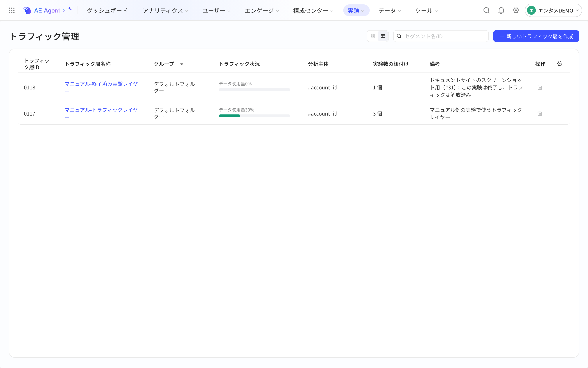Click the トラフィック層名称 column header
The image size is (588, 368).
(x=88, y=64)
